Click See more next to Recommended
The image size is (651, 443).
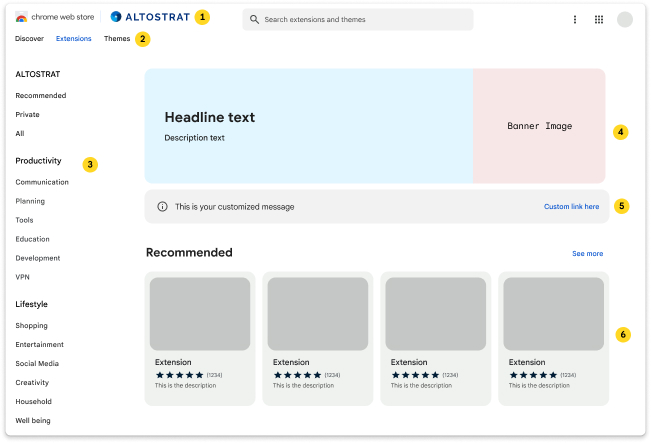[x=587, y=254]
